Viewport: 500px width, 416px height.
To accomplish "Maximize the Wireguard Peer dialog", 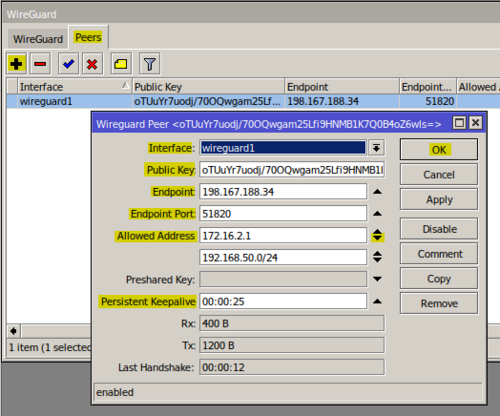I will (x=459, y=123).
